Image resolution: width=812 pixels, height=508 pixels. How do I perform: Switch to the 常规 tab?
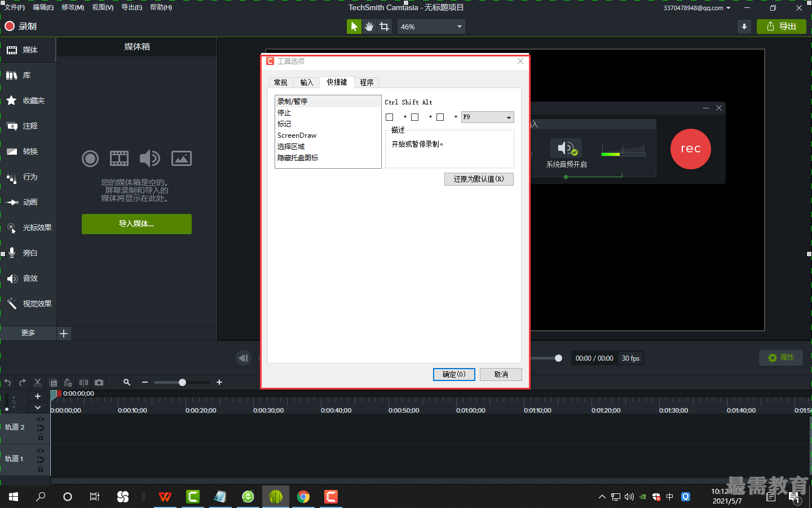(281, 82)
